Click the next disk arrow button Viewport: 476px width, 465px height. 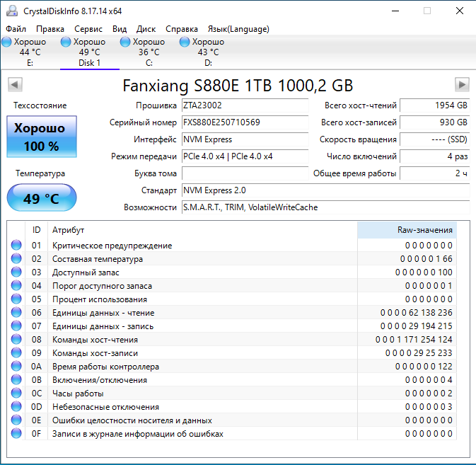[463, 85]
